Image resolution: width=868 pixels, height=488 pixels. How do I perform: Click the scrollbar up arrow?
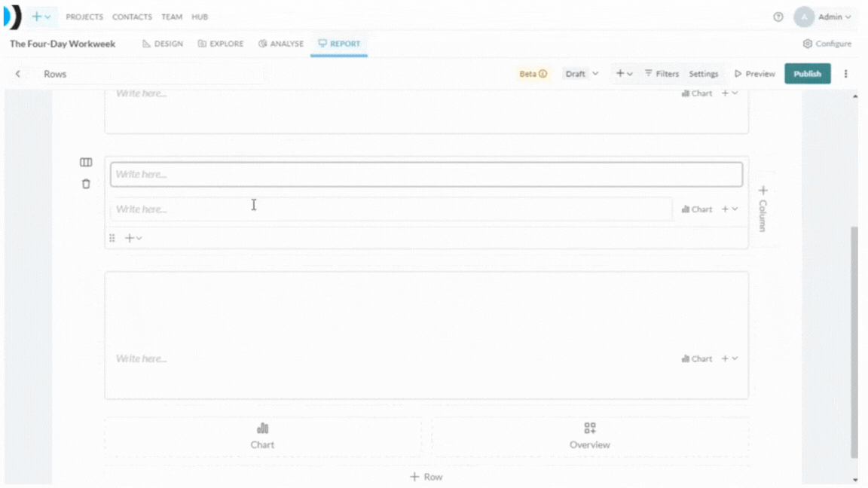click(x=854, y=96)
